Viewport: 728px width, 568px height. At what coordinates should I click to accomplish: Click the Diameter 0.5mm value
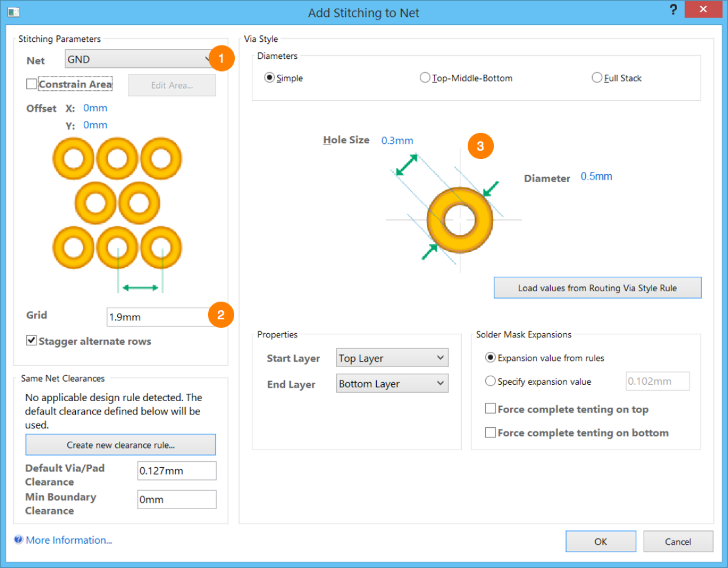click(x=596, y=176)
